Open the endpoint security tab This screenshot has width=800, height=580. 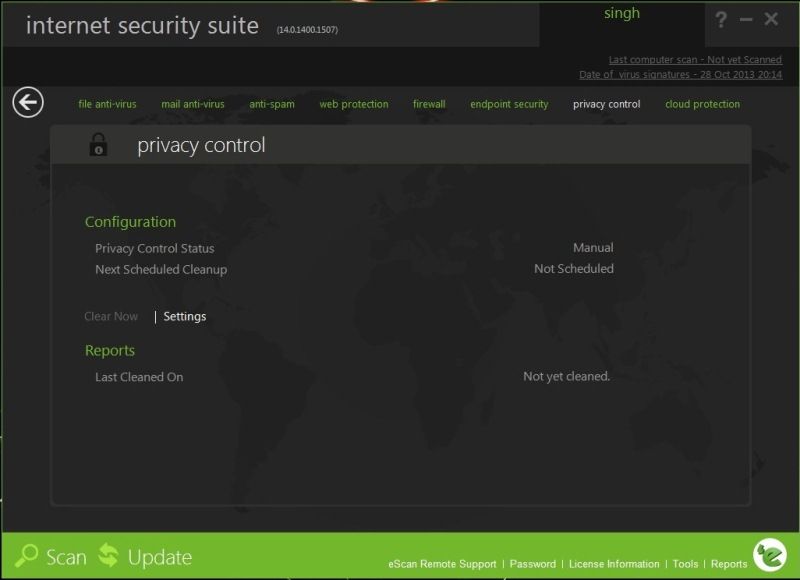(509, 104)
